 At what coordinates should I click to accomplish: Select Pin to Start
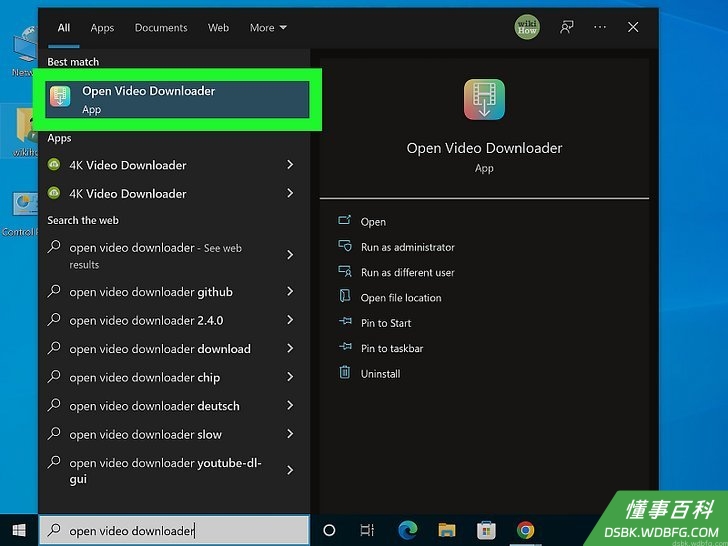click(x=386, y=323)
